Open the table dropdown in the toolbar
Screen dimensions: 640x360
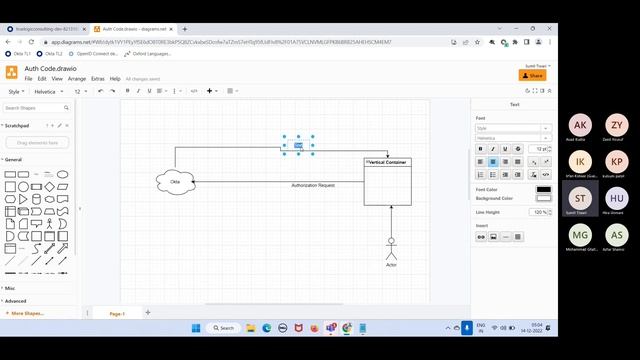tap(232, 91)
